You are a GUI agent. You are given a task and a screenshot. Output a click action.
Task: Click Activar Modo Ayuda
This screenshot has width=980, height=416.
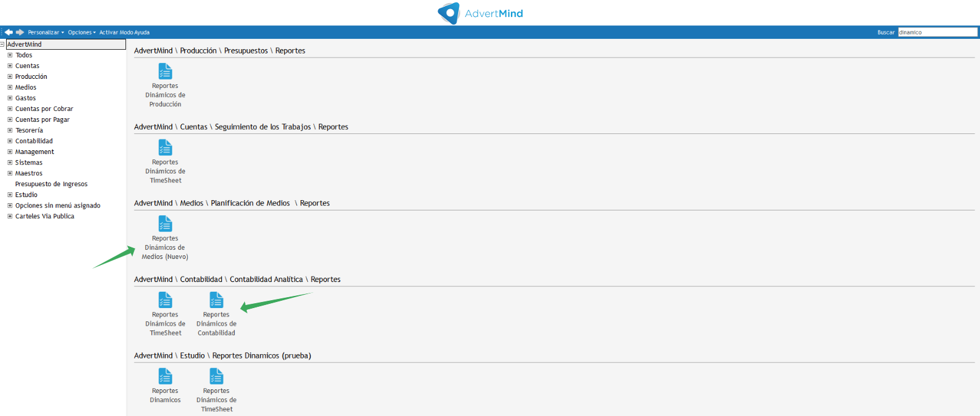click(x=124, y=33)
